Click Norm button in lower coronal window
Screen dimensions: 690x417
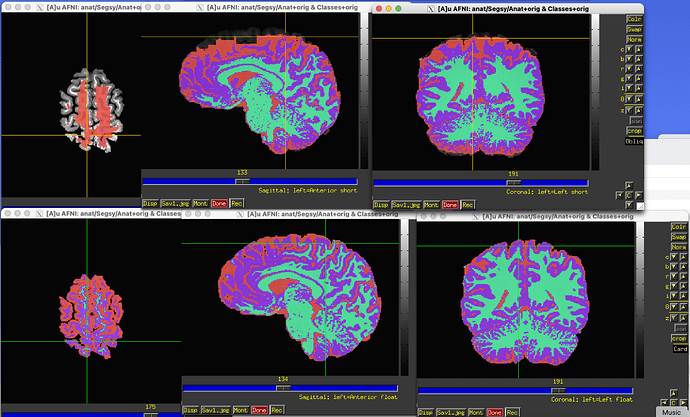679,247
